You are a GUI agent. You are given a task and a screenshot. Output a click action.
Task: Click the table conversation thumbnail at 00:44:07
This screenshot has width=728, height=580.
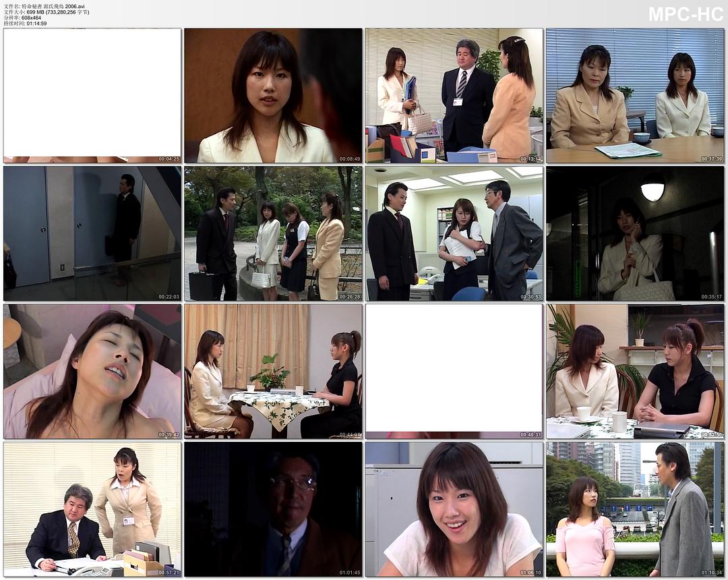click(x=273, y=372)
